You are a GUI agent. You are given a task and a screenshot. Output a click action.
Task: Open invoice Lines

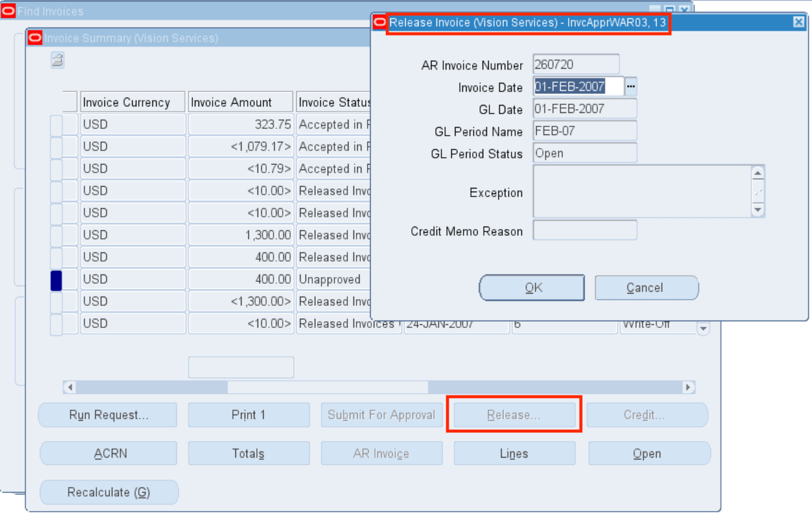[514, 454]
